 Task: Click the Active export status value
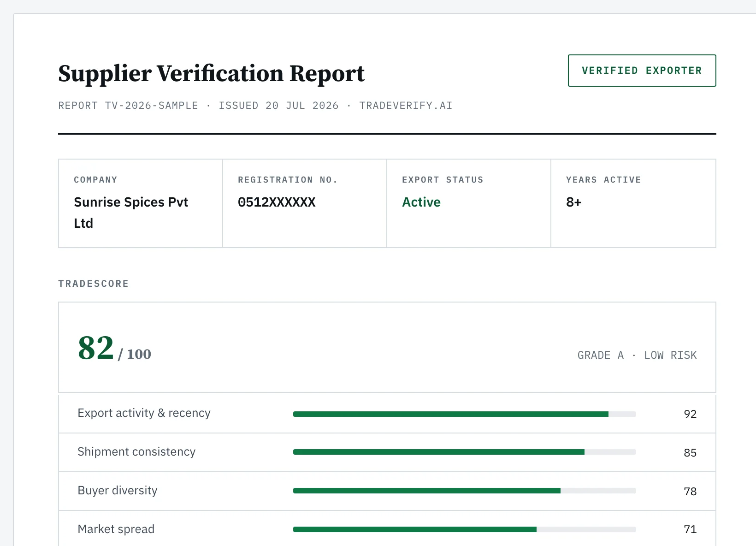tap(421, 202)
